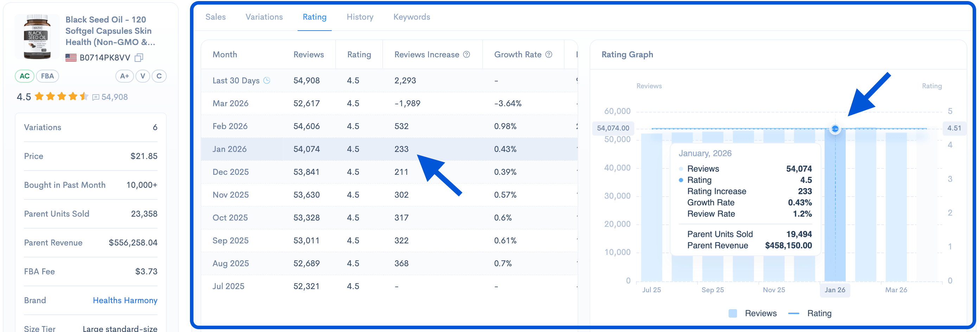Click the product bottle thumbnail
Viewport: 980px width, 332px height.
[37, 37]
